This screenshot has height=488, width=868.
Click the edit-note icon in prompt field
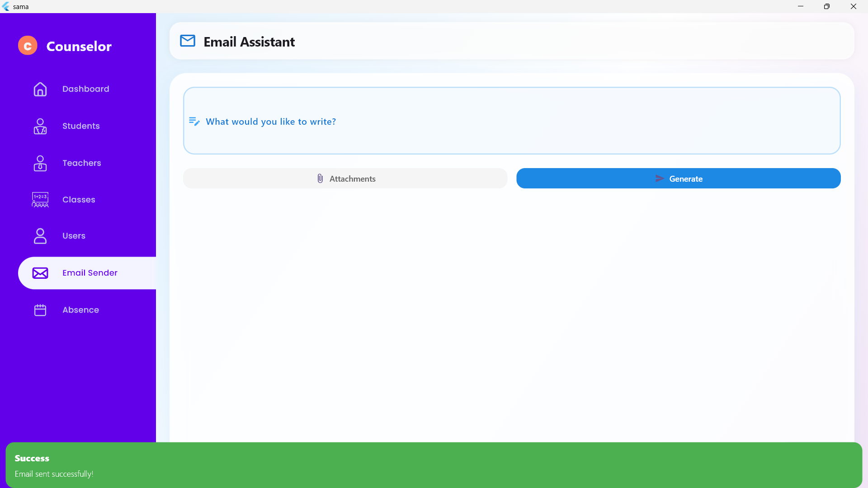194,122
